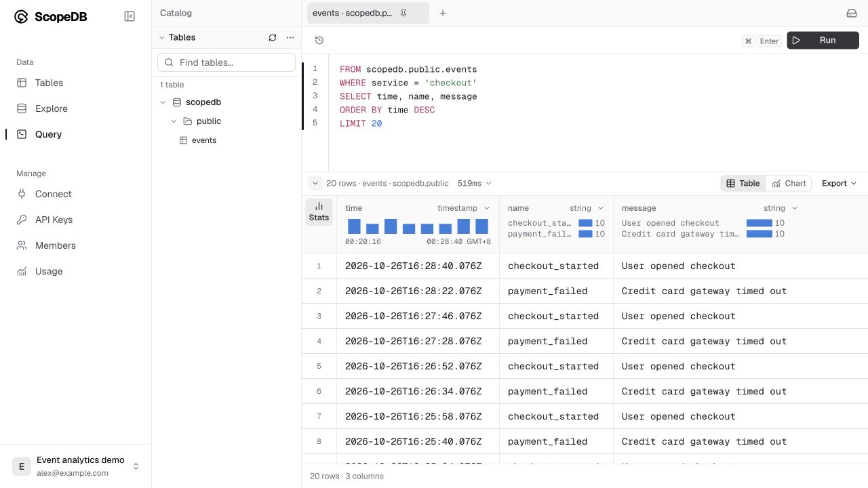Viewport: 868px width, 488px height.
Task: Open the Export dropdown
Action: coord(839,184)
